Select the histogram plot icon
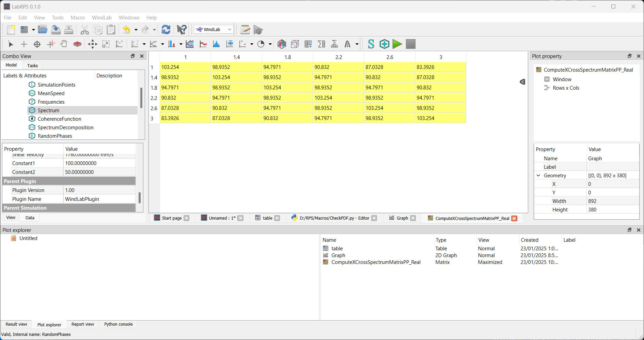The height and width of the screenshot is (340, 644). click(216, 44)
